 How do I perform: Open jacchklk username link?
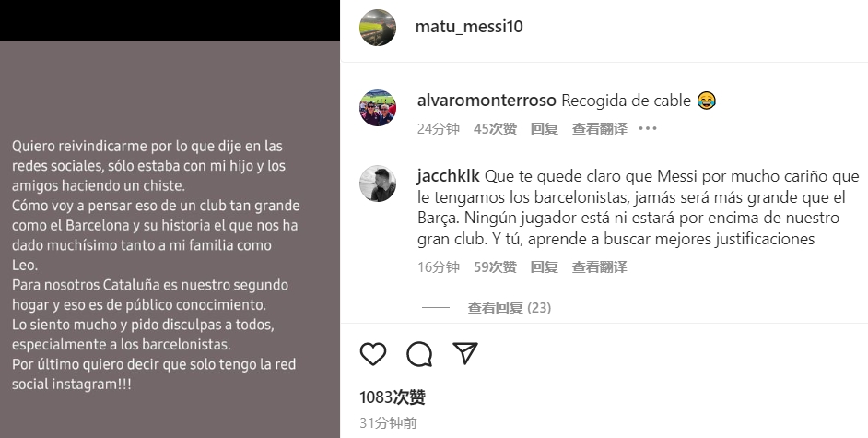pos(449,177)
